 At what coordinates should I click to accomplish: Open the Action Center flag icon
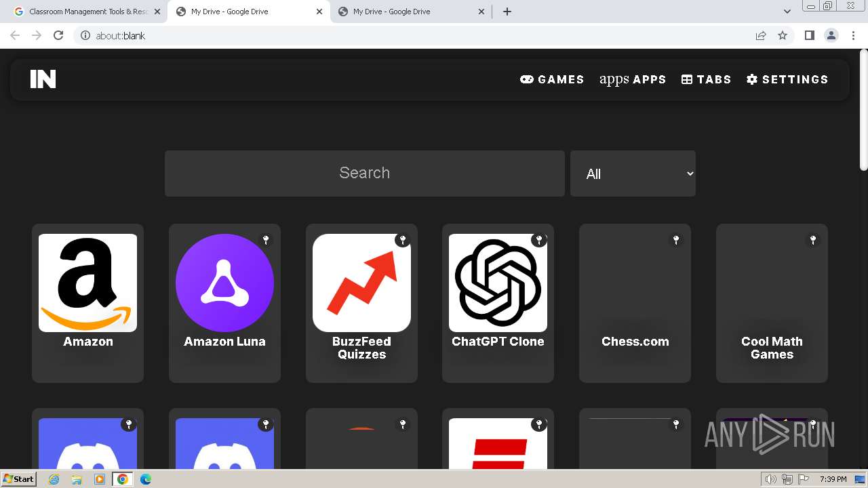click(804, 479)
